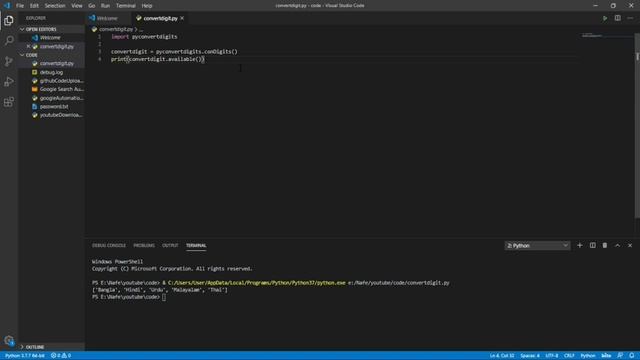640x360 pixels.
Task: Change language mode Python in status bar
Action: 588,356
